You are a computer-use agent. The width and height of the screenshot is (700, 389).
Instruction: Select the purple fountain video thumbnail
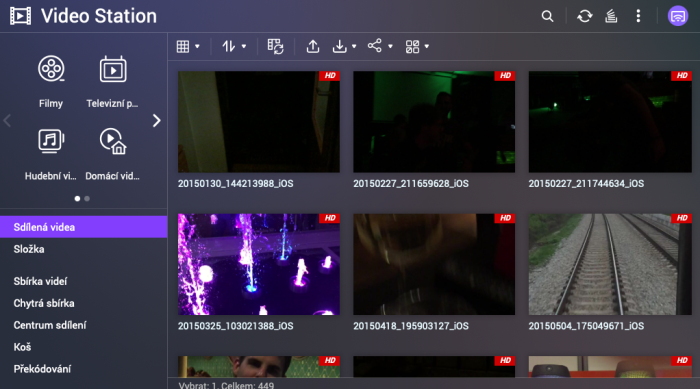tap(259, 264)
